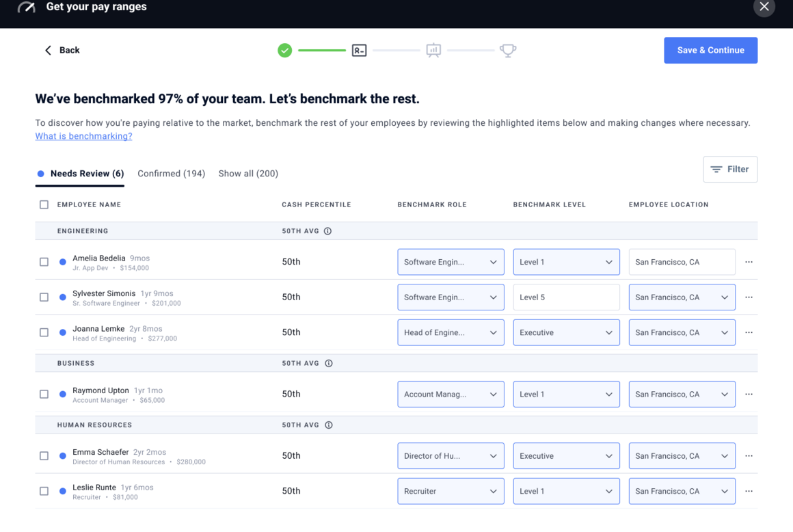Click the green progress line between steps
The image size is (793, 532).
point(322,51)
